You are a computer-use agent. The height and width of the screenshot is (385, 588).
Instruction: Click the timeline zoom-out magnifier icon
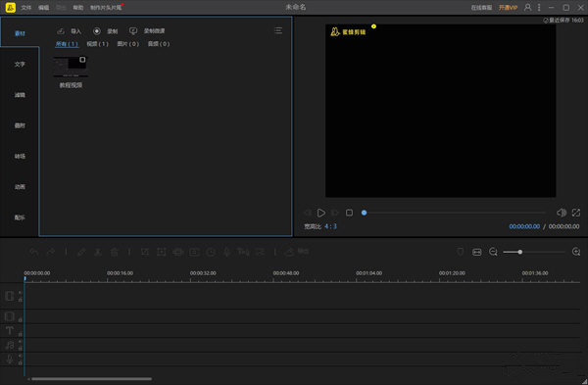493,252
